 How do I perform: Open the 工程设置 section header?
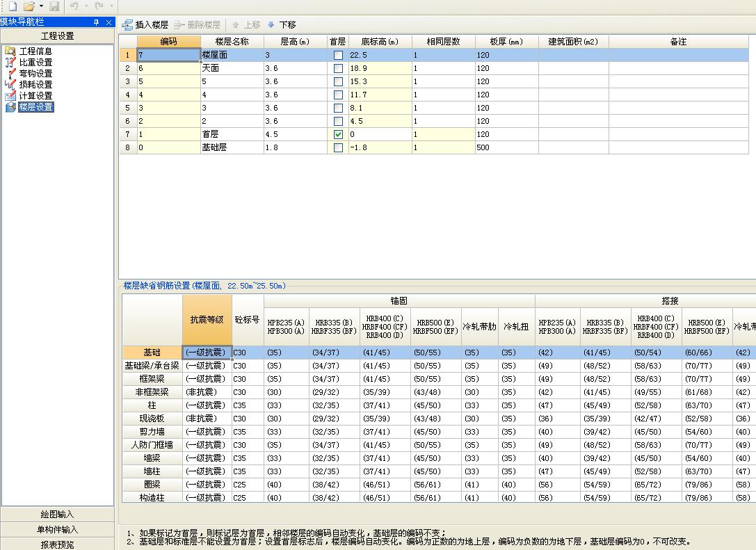57,35
